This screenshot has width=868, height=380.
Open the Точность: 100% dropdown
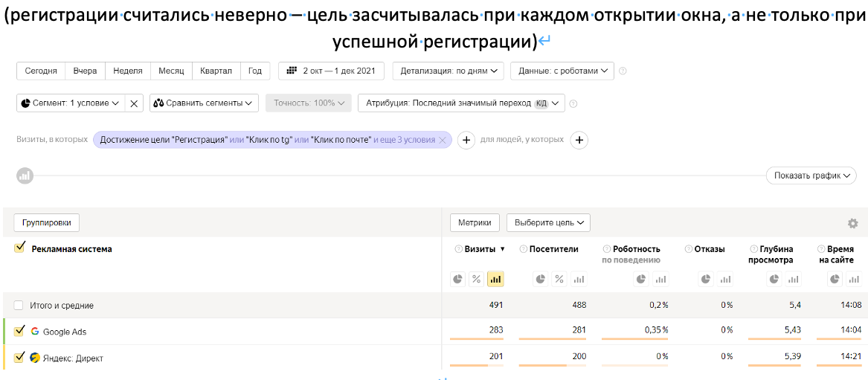tap(309, 103)
